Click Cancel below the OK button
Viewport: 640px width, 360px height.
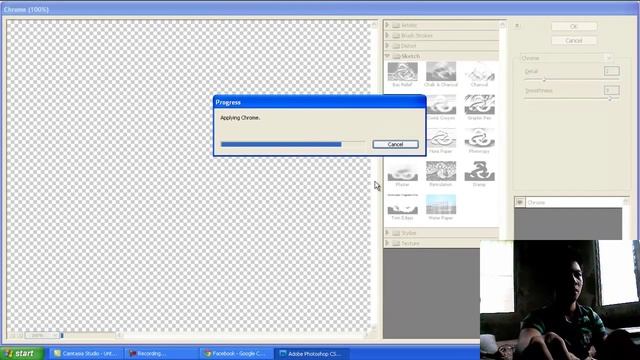point(574,41)
